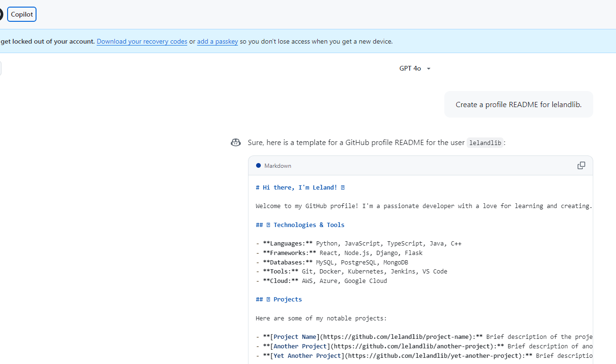
Task: Click the Copilot button in header
Action: [x=22, y=14]
